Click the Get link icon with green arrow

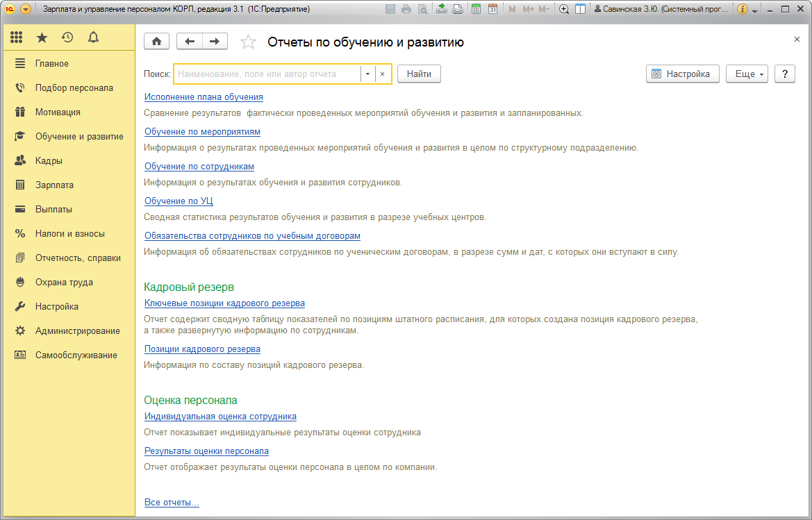pyautogui.click(x=442, y=9)
